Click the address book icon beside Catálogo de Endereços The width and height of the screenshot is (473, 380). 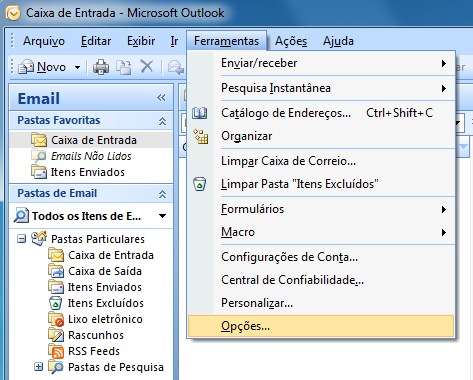pos(200,113)
